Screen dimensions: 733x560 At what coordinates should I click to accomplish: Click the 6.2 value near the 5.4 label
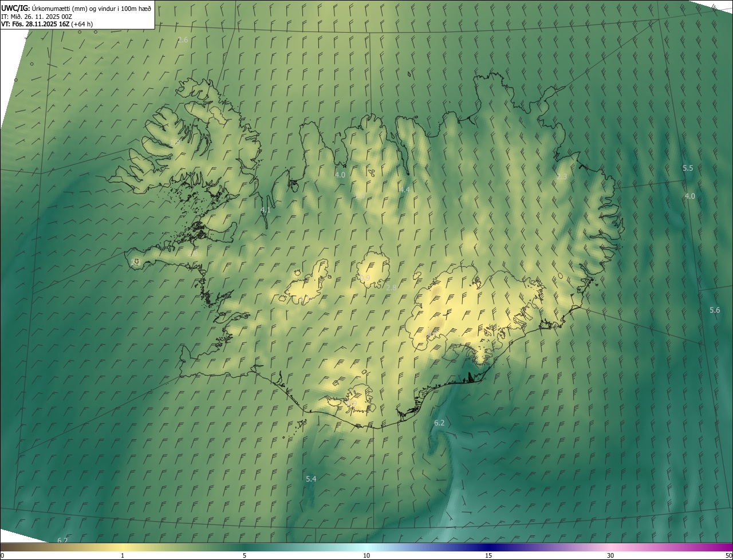point(439,423)
